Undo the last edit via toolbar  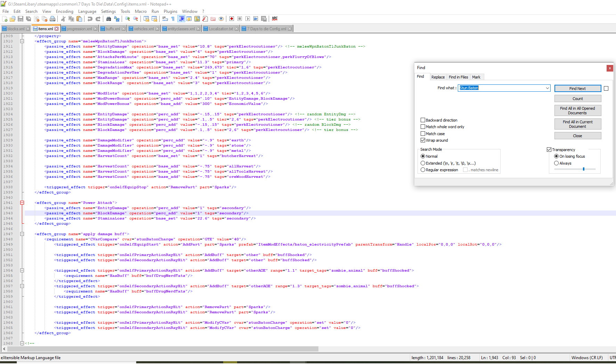coord(90,19)
